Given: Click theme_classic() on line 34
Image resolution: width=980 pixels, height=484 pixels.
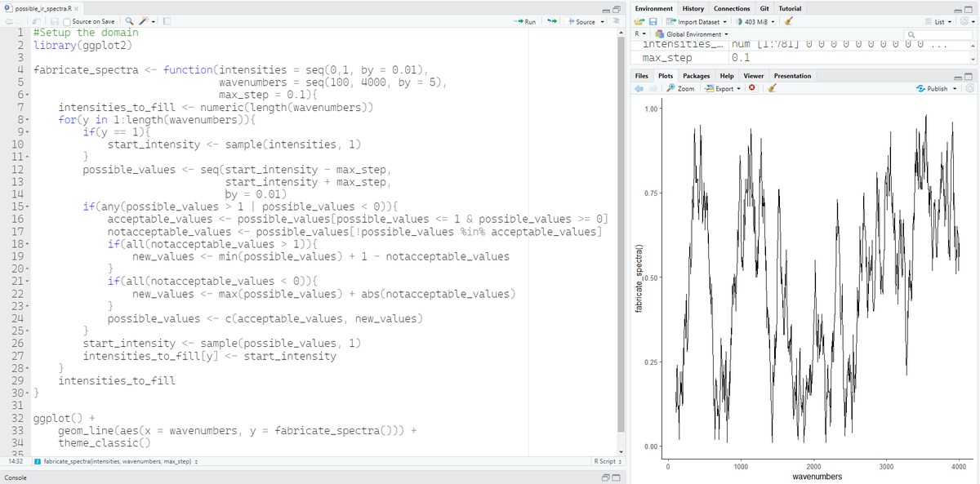Looking at the screenshot, I should coord(104,442).
